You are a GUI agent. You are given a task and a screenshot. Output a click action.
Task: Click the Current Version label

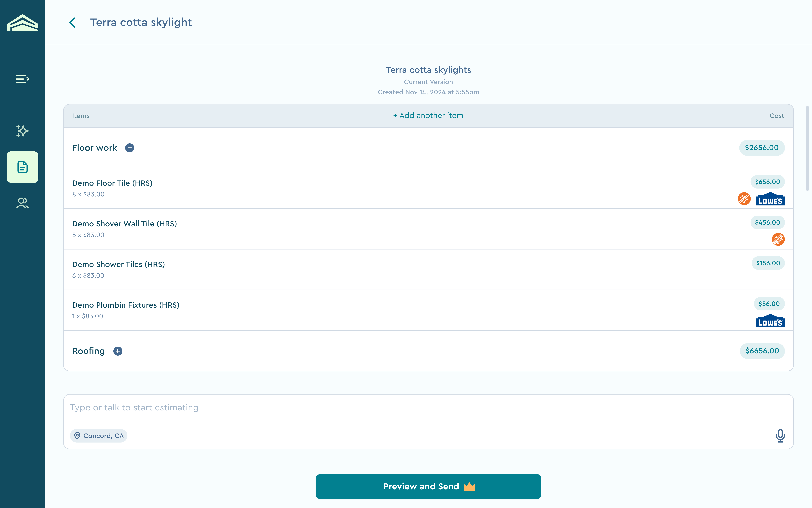tap(428, 82)
